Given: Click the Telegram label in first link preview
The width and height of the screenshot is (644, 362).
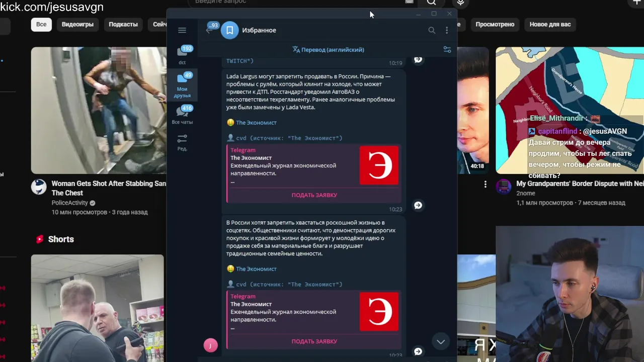Looking at the screenshot, I should [x=243, y=150].
